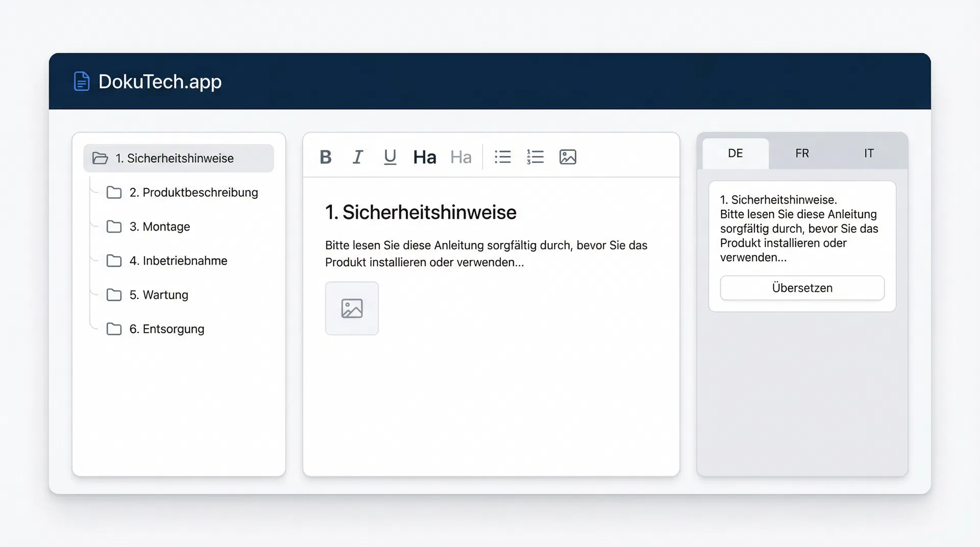The width and height of the screenshot is (980, 547).
Task: Click the DokuTech.app document logo icon
Action: 82,82
